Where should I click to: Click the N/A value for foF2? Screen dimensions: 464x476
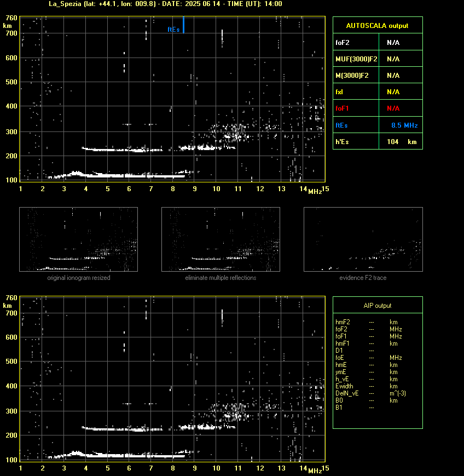[x=393, y=43]
